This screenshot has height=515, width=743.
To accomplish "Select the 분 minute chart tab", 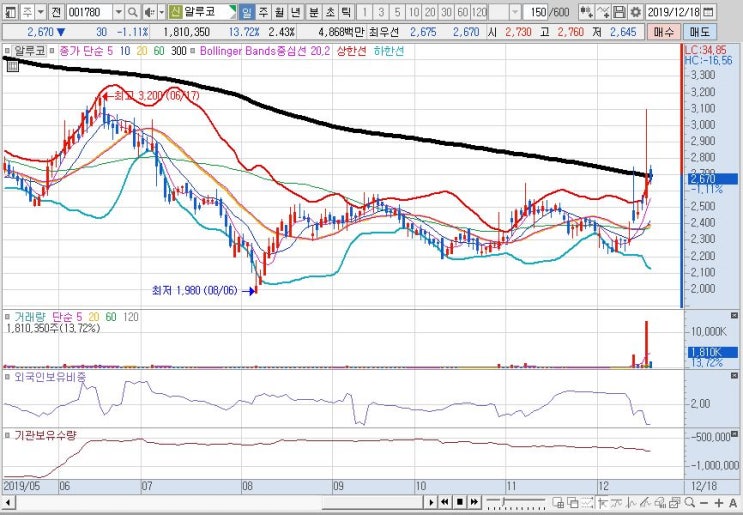I will 313,12.
